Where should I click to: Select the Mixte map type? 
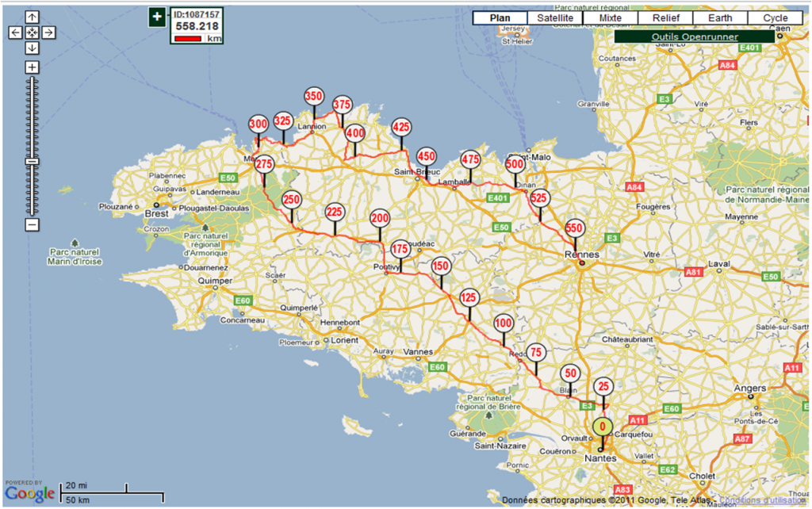pyautogui.click(x=610, y=18)
